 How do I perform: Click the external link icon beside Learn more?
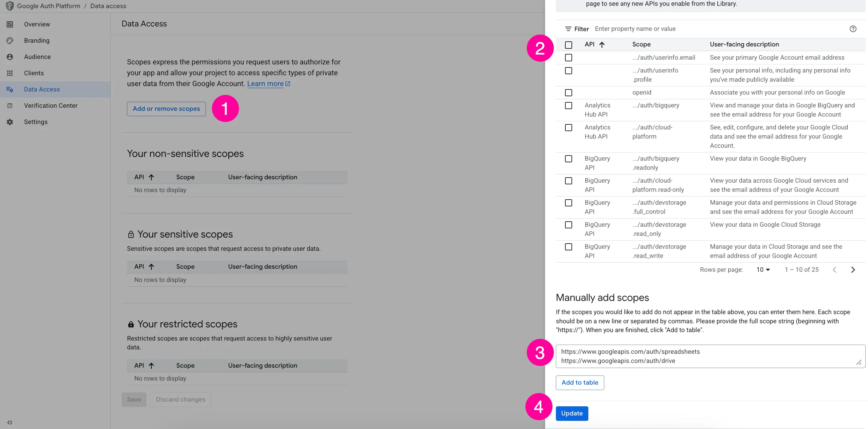tap(288, 84)
